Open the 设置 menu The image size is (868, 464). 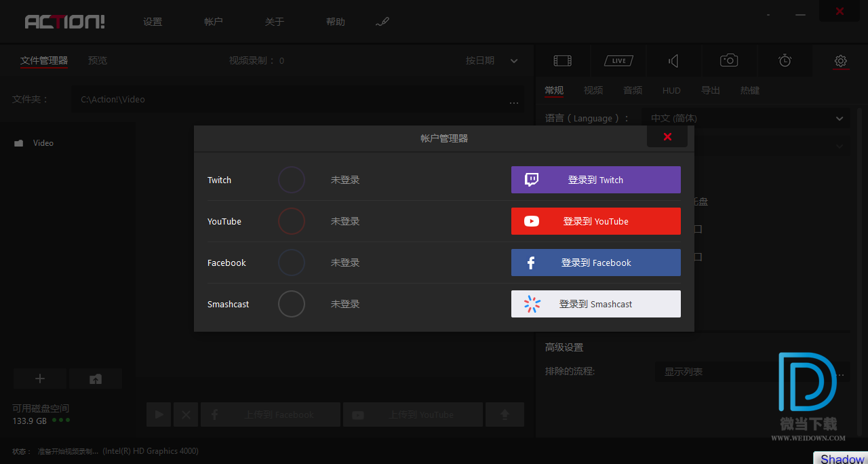tap(153, 22)
